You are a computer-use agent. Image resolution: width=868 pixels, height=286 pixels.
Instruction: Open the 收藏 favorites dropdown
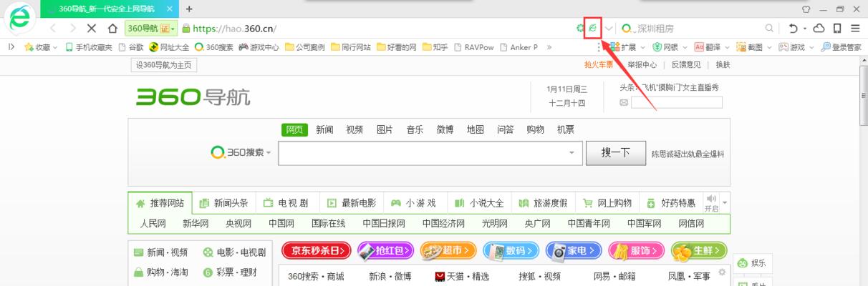pos(42,47)
